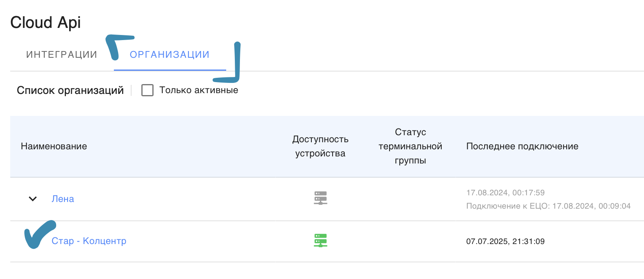
Task: Switch to the Интеграции tab
Action: 62,55
